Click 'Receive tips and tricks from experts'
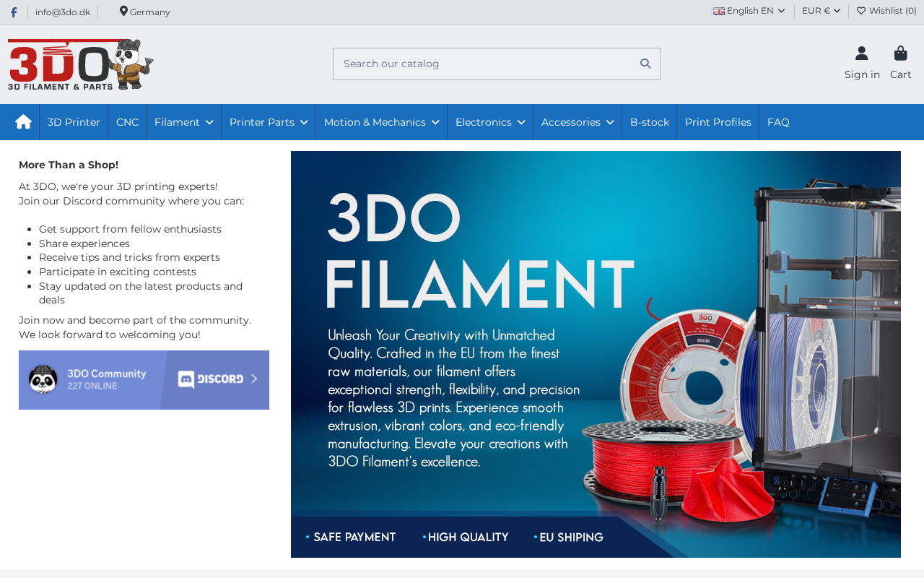Image resolution: width=924 pixels, height=578 pixels. click(x=129, y=257)
